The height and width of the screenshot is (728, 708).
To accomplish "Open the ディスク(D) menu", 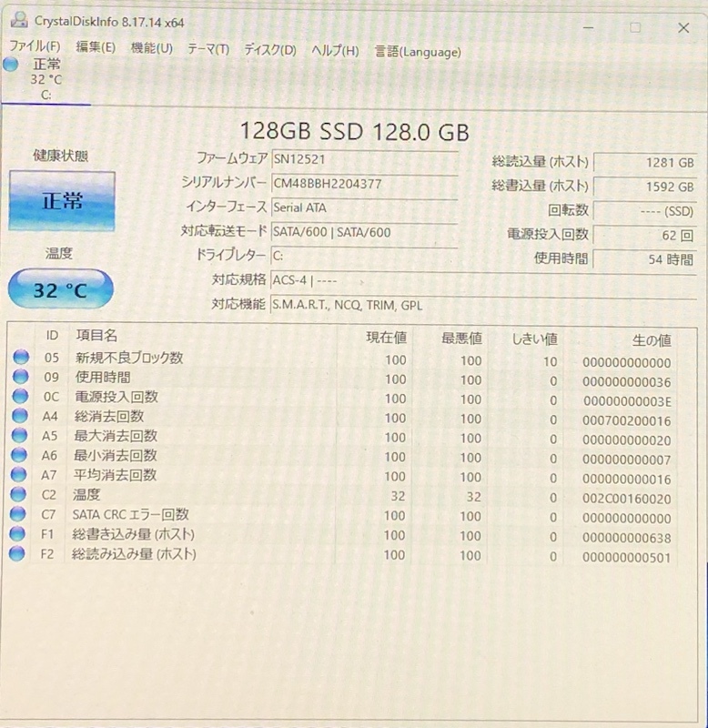I will (270, 50).
